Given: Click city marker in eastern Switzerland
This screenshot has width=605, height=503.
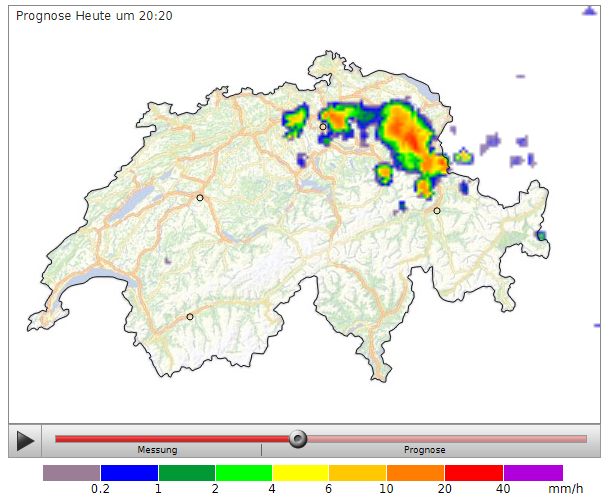Looking at the screenshot, I should tap(437, 211).
